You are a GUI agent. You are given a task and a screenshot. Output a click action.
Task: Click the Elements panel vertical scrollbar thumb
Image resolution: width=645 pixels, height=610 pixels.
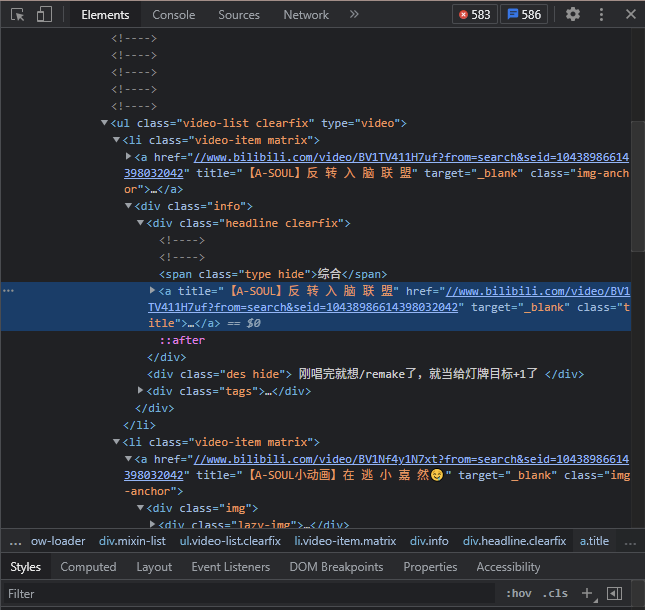pos(638,186)
